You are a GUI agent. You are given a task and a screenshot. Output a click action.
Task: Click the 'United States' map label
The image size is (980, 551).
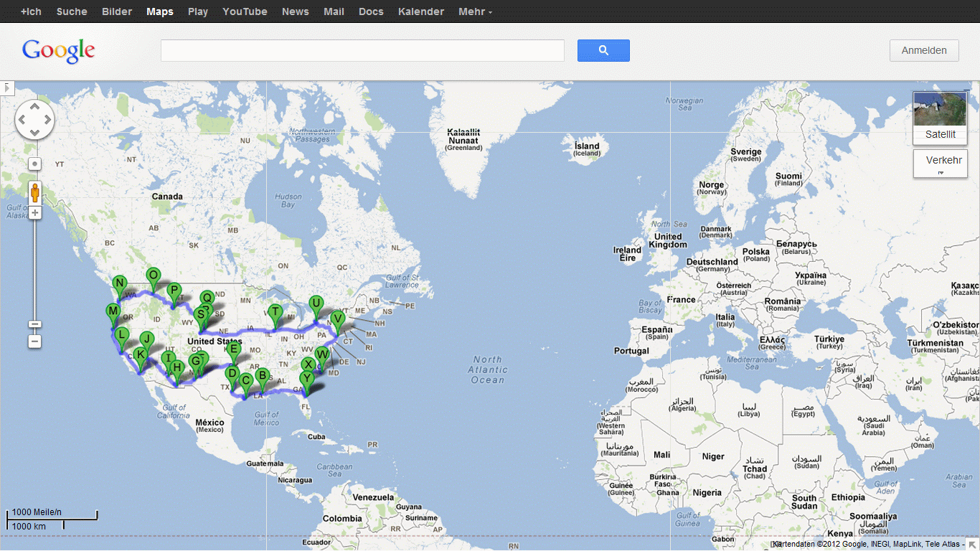tap(215, 342)
